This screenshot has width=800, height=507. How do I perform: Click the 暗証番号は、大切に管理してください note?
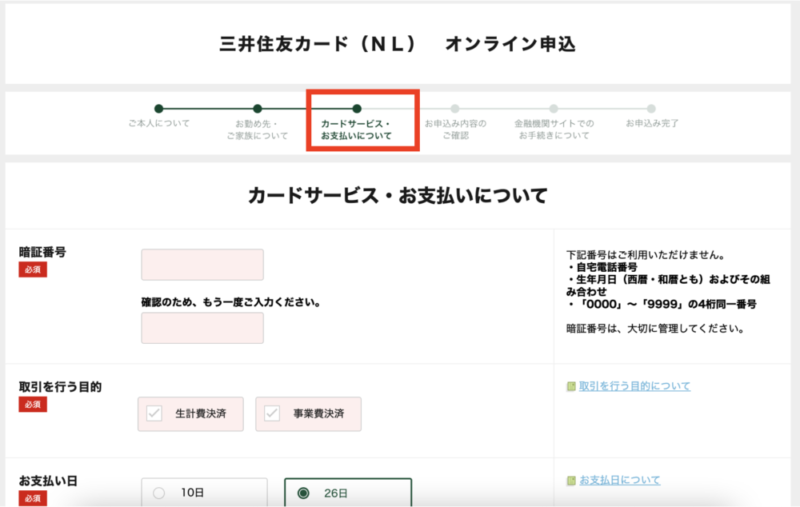pos(655,328)
